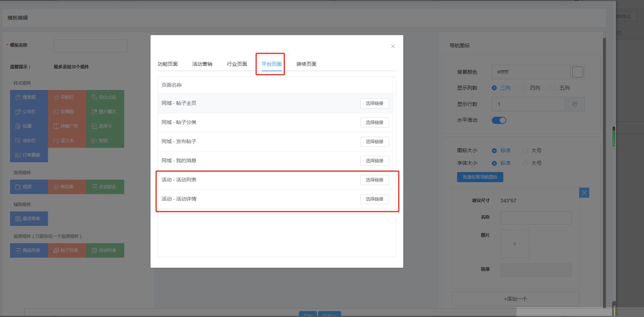Click the 活动 - 活动详情 row text
This screenshot has width=644, height=317.
pyautogui.click(x=179, y=199)
